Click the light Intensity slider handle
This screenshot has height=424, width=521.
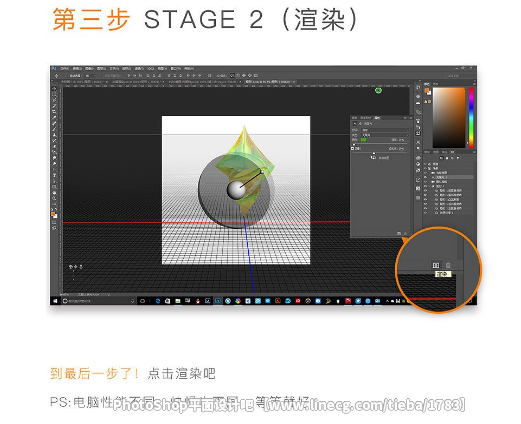pyautogui.click(x=354, y=145)
